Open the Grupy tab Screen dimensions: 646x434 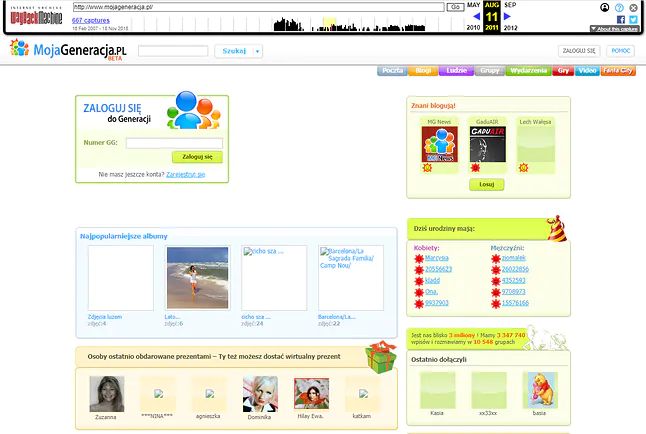pos(490,70)
